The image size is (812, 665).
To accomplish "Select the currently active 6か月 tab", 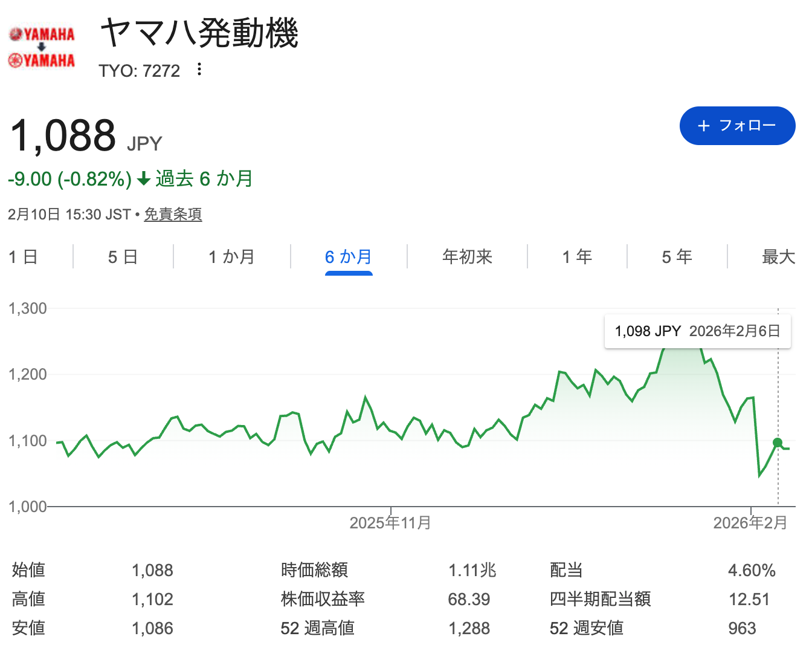I will (x=348, y=256).
